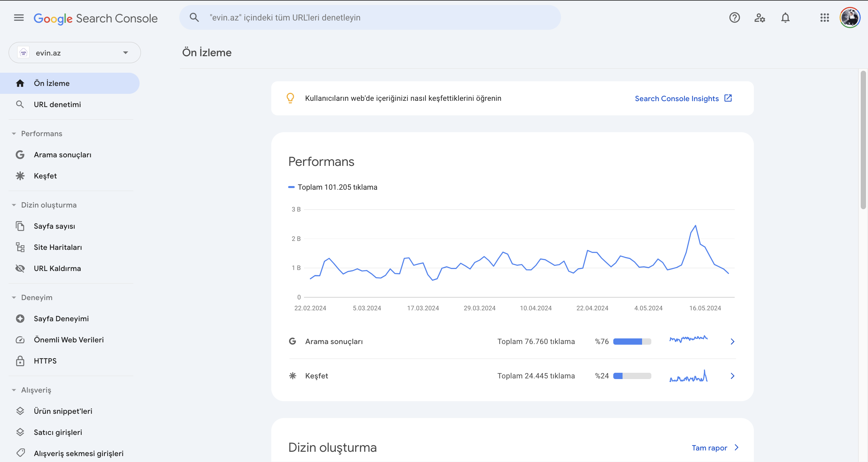Viewport: 868px width, 462px height.
Task: Open the Help question mark icon
Action: (x=735, y=18)
